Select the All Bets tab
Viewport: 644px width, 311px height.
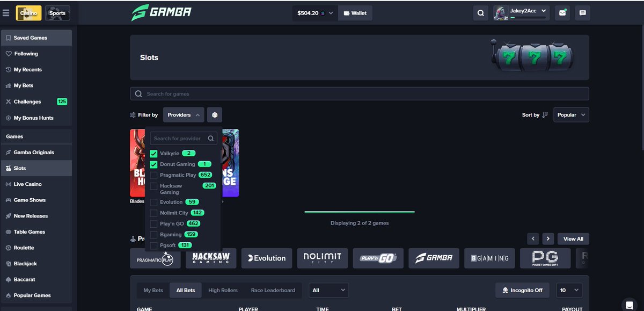pyautogui.click(x=186, y=290)
